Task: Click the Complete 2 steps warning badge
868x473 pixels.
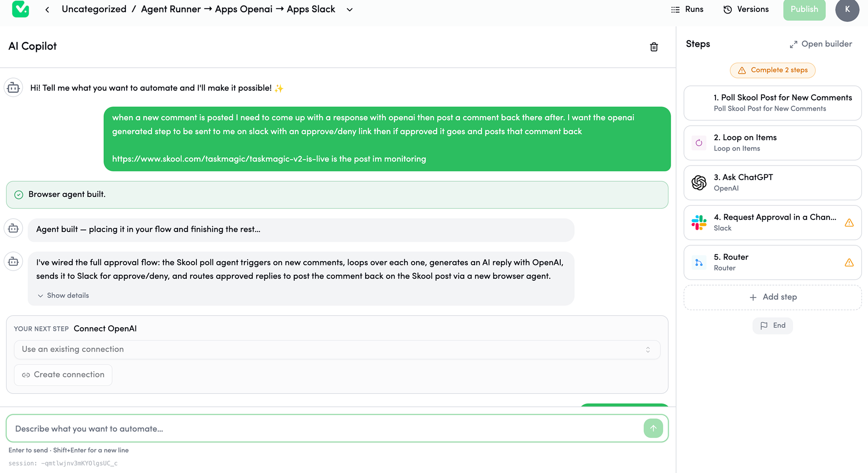Action: [772, 70]
